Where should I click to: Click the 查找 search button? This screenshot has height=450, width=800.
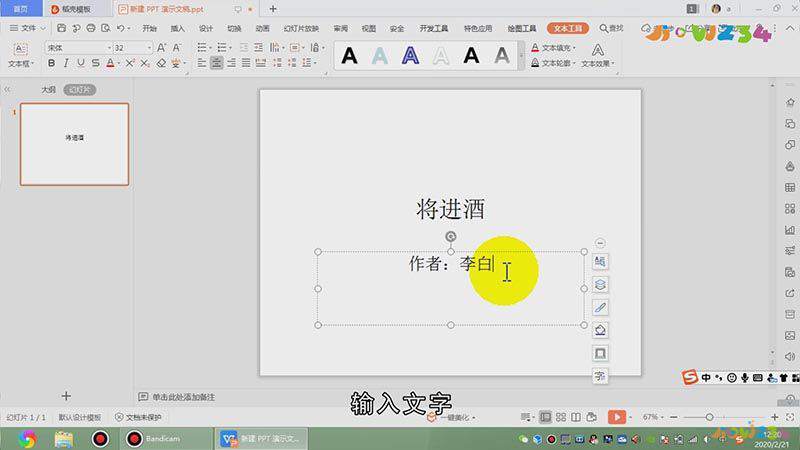[x=611, y=28]
